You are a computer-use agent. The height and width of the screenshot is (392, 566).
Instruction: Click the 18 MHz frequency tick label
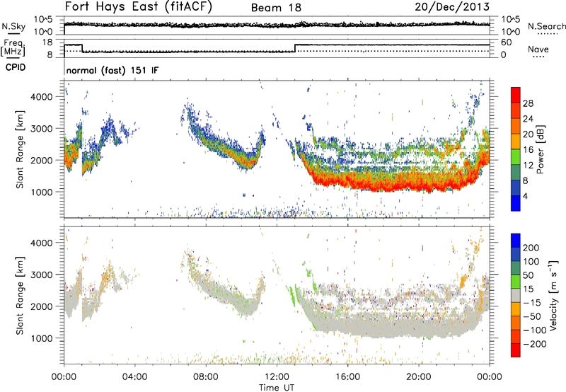47,42
